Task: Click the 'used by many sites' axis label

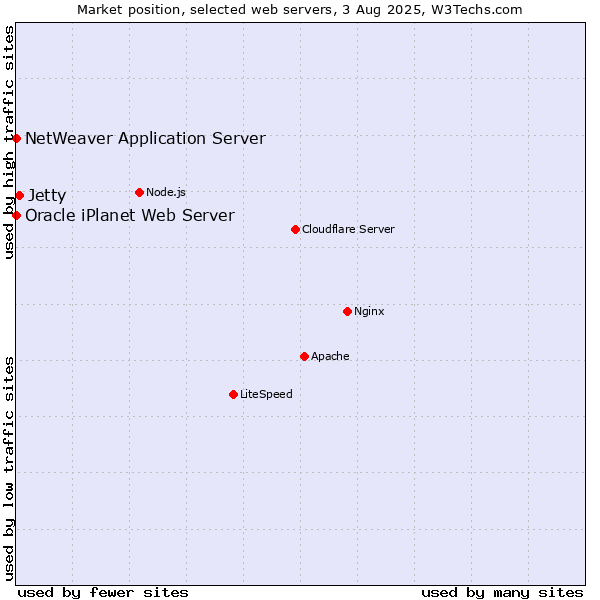Action: coord(502,593)
